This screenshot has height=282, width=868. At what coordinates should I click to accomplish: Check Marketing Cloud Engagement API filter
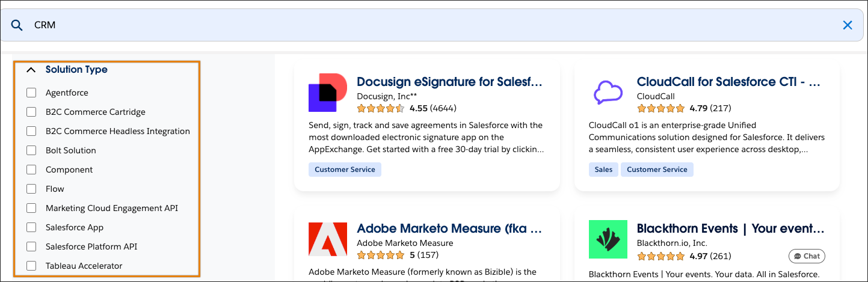click(x=31, y=208)
